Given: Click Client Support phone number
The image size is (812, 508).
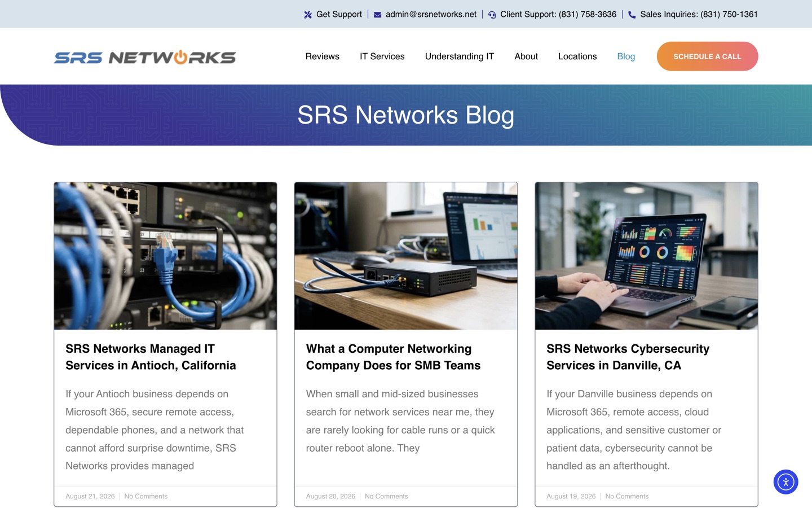Looking at the screenshot, I should [558, 14].
